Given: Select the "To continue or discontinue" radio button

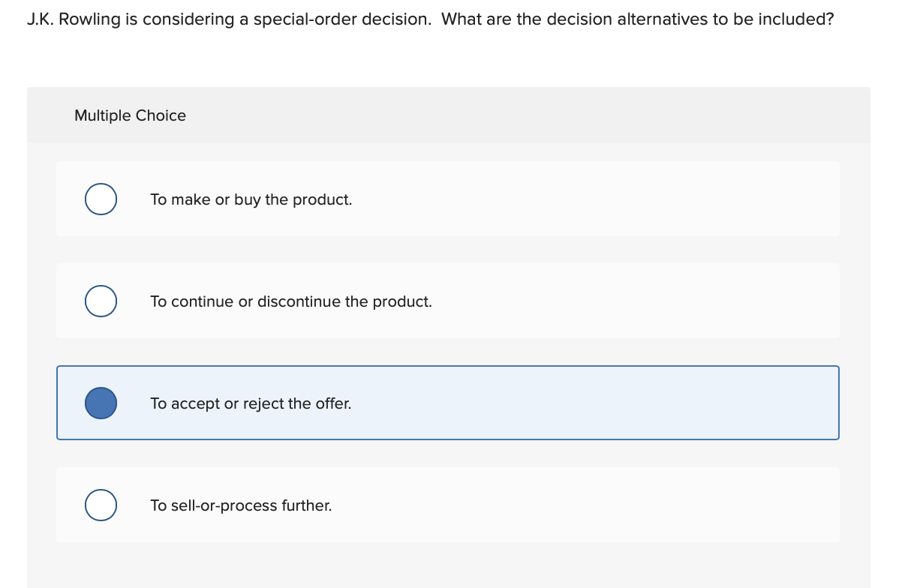Looking at the screenshot, I should pos(101,301).
